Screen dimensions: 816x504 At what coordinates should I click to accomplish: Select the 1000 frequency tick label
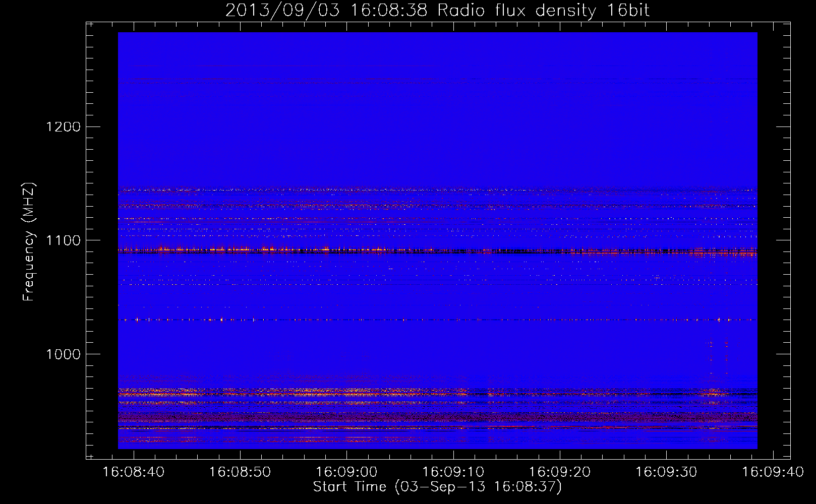coord(63,354)
